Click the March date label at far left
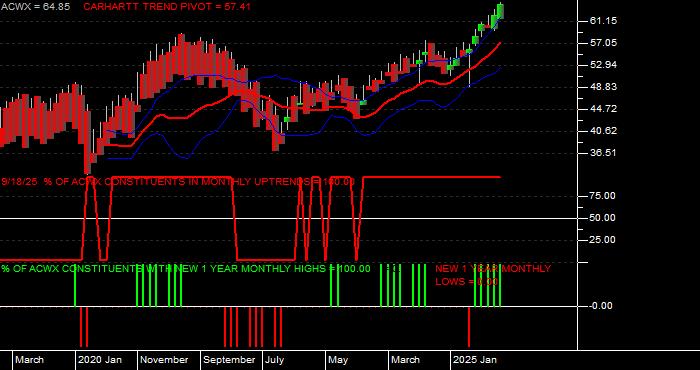The image size is (700, 370). click(29, 360)
